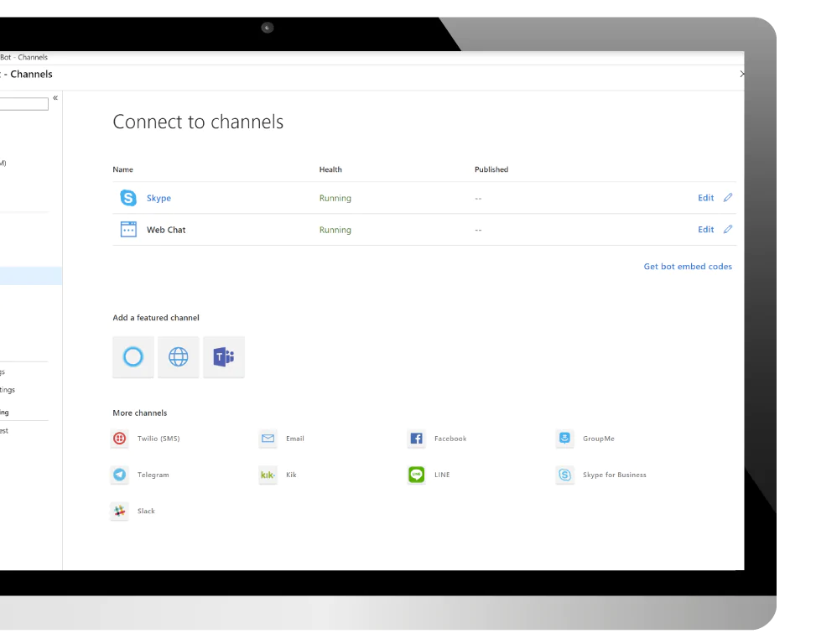Click the GroupMe channel label

pos(599,439)
